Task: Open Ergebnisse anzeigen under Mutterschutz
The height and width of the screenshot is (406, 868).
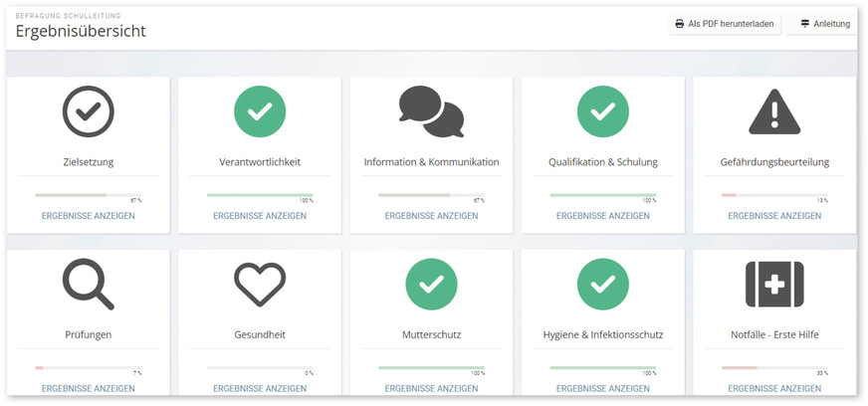Action: click(431, 388)
